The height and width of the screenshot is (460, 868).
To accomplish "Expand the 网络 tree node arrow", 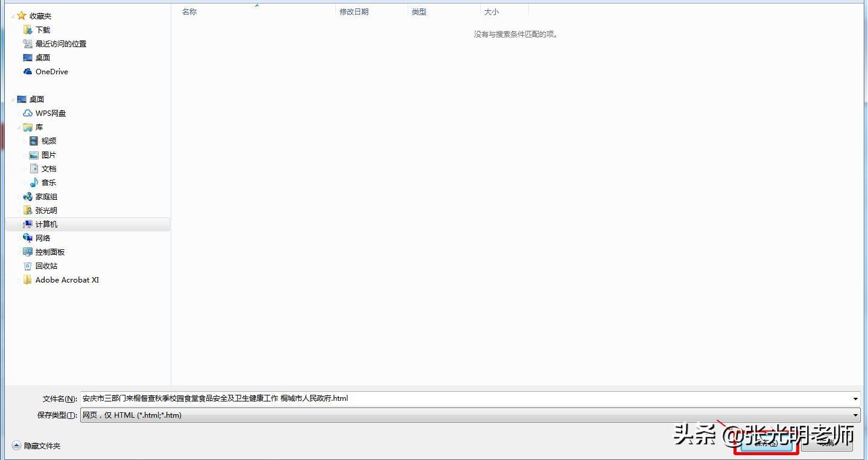I will pyautogui.click(x=19, y=238).
